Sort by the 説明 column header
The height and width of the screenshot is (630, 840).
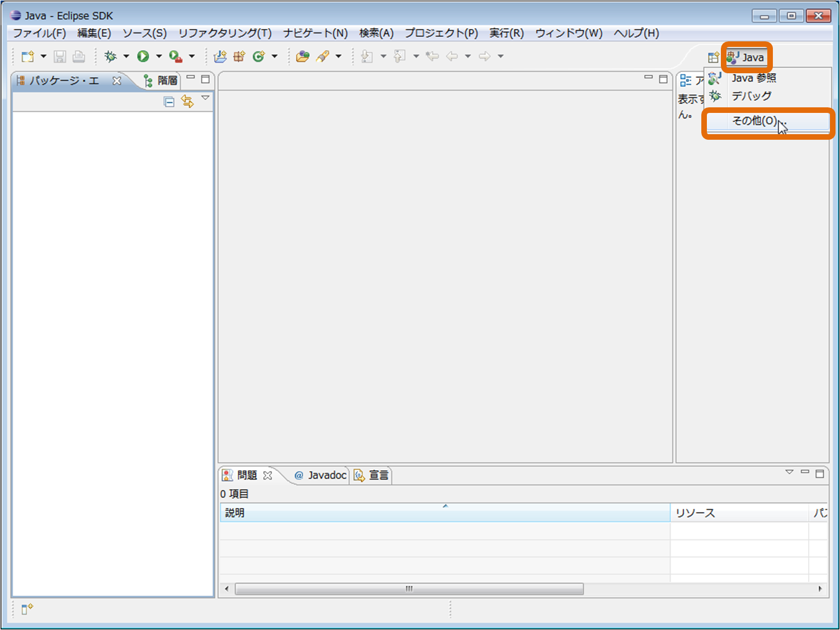pyautogui.click(x=445, y=513)
